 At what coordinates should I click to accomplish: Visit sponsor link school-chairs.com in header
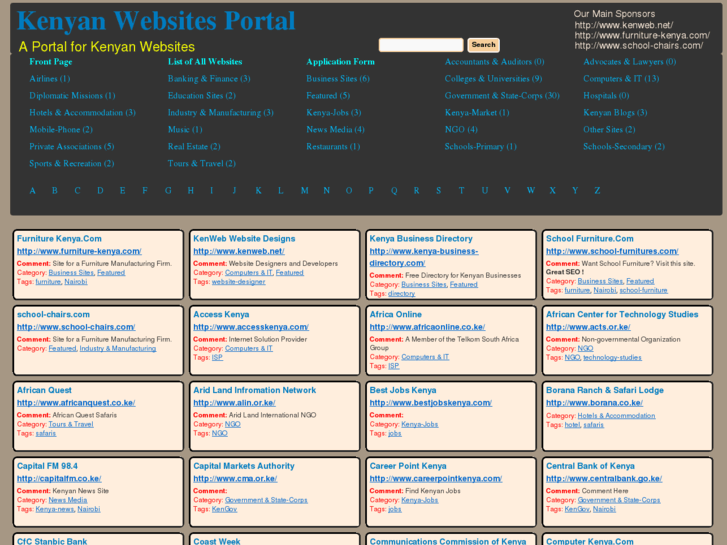638,45
